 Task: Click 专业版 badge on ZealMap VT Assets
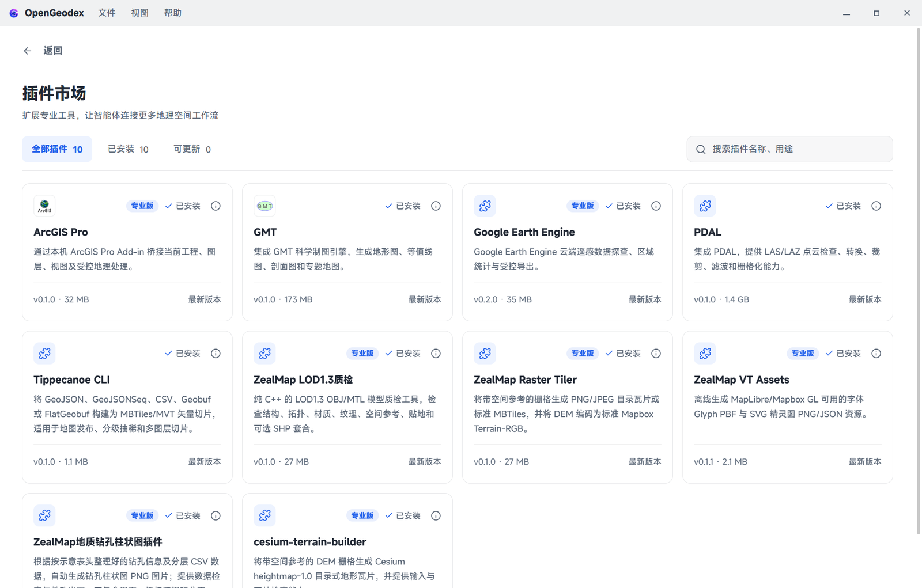tap(802, 354)
